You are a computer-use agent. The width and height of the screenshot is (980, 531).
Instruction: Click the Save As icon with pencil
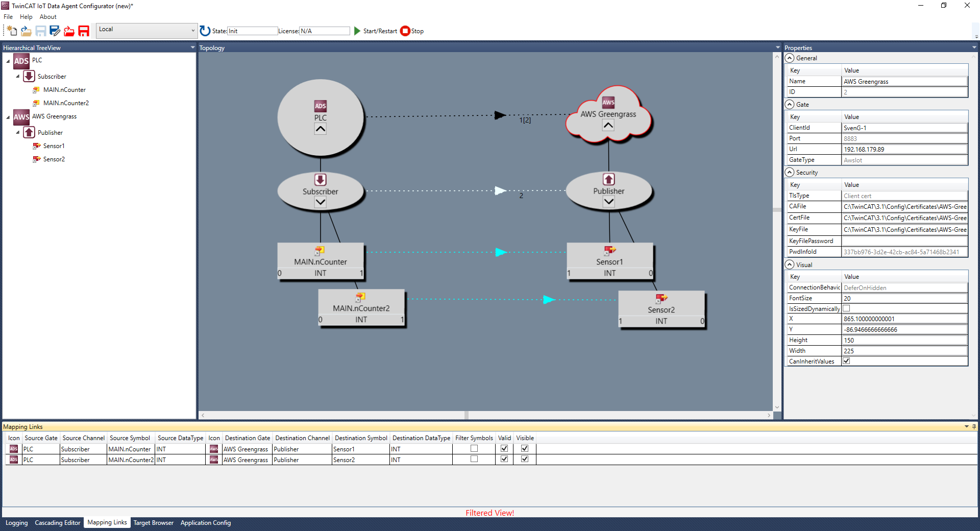coord(55,31)
